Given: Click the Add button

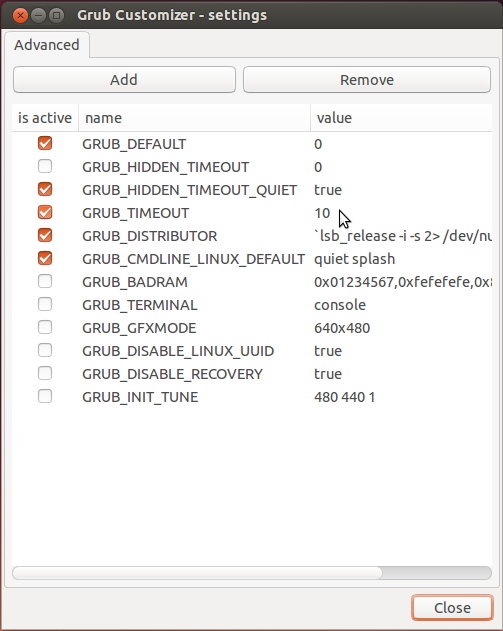Looking at the screenshot, I should 124,80.
